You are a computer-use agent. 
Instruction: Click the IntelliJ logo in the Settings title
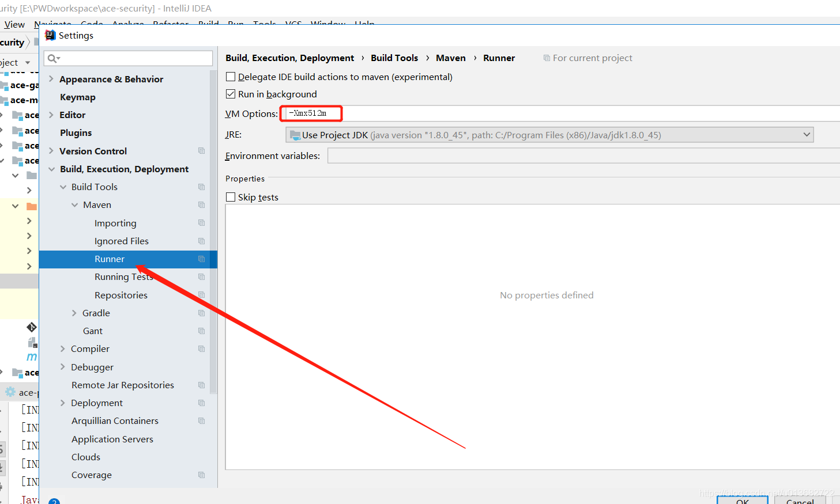[50, 35]
